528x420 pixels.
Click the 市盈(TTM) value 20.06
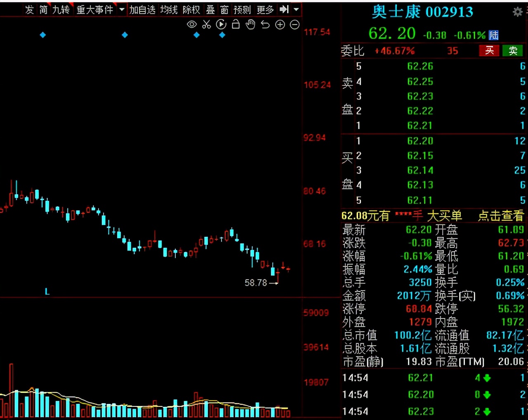pos(511,362)
